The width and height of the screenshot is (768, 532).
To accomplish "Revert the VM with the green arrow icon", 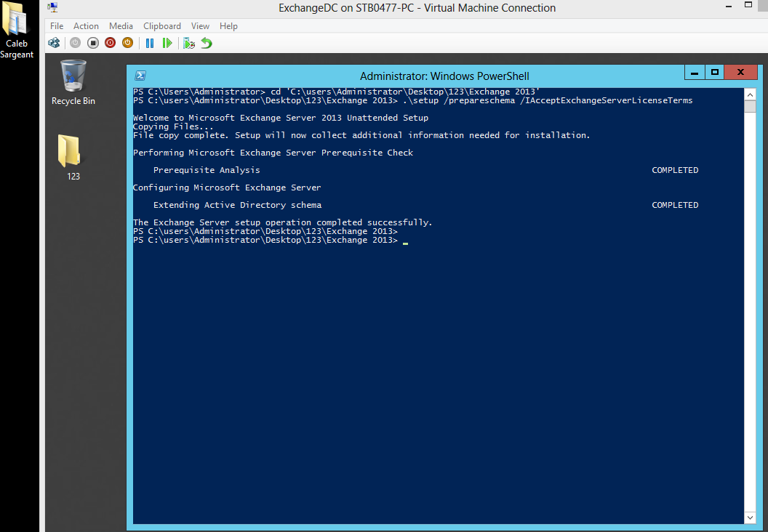I will (x=207, y=43).
